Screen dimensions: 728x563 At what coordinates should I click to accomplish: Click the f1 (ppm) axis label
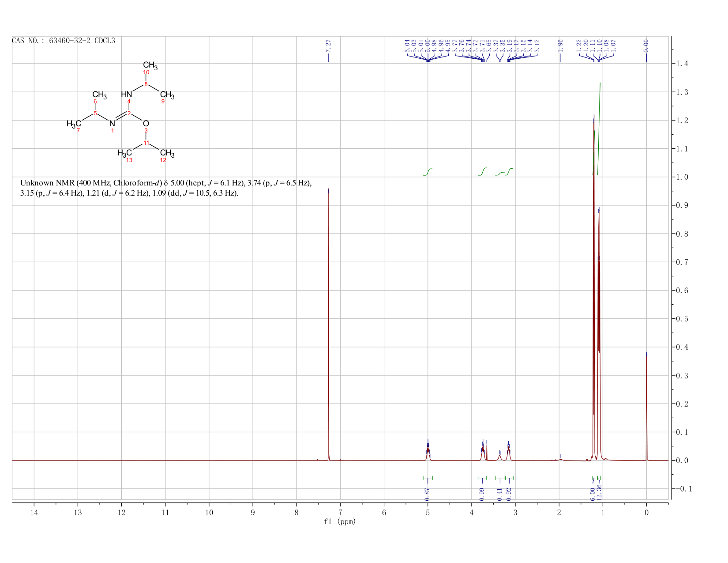click(340, 521)
